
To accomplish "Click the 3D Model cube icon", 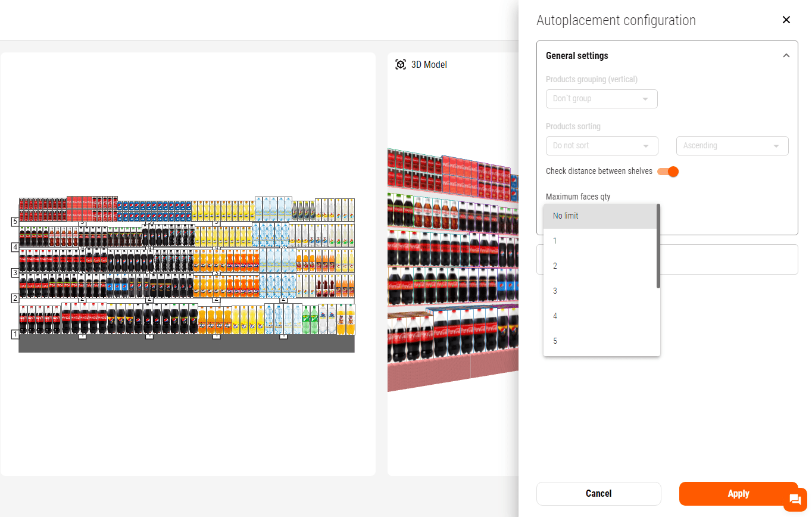I will (401, 64).
